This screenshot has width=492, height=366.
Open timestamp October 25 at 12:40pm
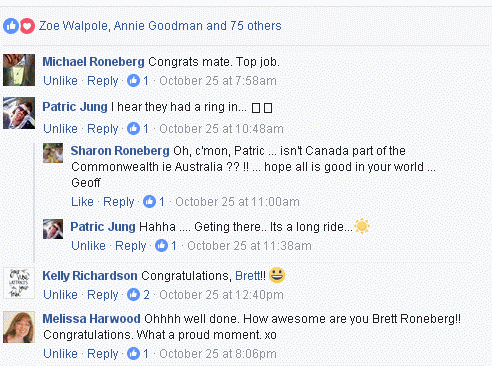221,295
